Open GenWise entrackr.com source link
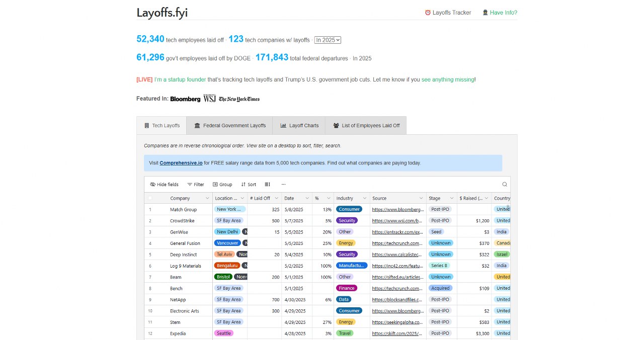The height and width of the screenshot is (340, 644). [397, 232]
